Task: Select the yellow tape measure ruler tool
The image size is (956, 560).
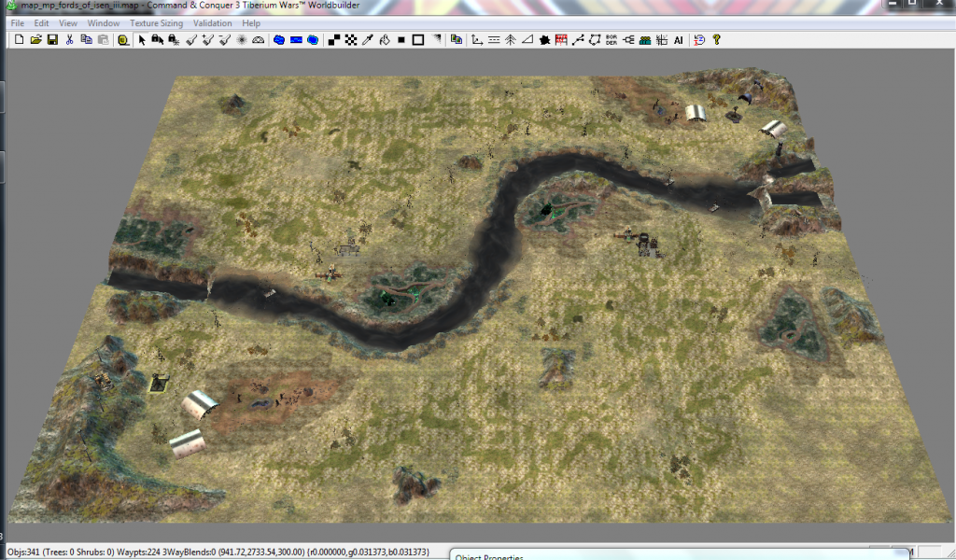Action: (123, 40)
